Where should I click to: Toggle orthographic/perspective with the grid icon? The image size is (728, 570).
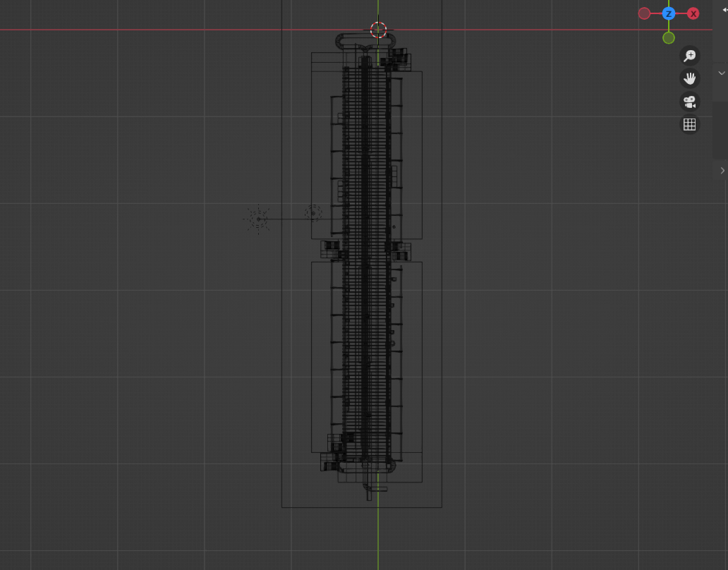(x=689, y=125)
